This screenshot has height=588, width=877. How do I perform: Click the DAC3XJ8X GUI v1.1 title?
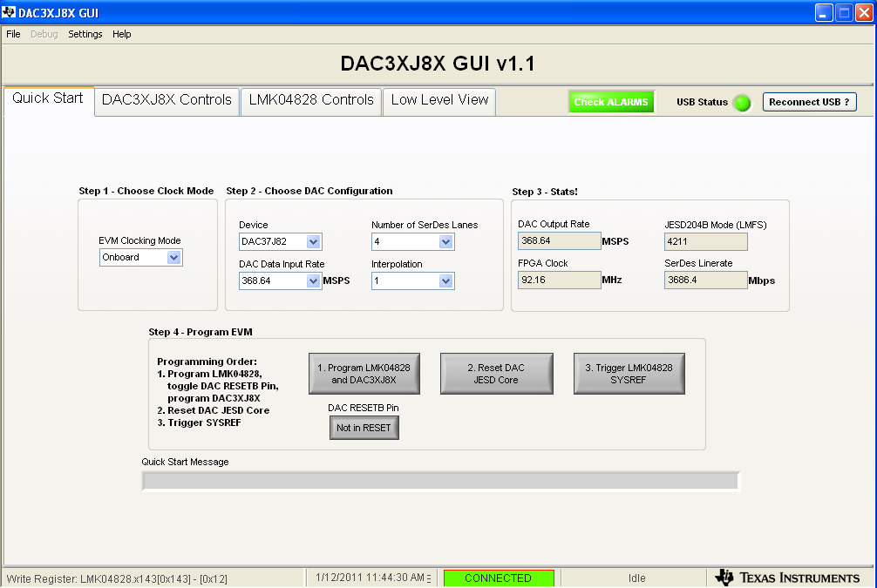438,64
